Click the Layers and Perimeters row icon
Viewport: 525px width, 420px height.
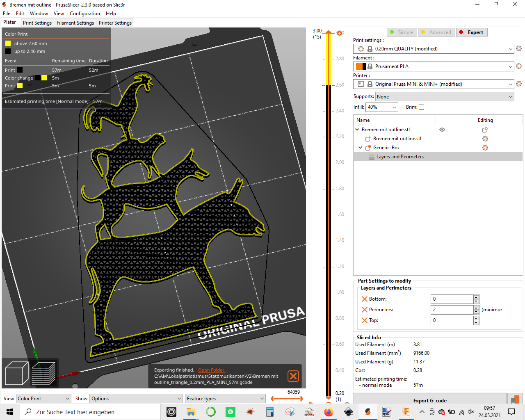point(371,157)
